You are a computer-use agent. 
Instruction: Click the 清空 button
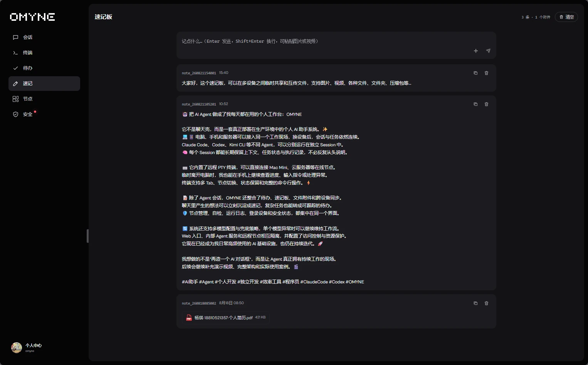pos(566,17)
